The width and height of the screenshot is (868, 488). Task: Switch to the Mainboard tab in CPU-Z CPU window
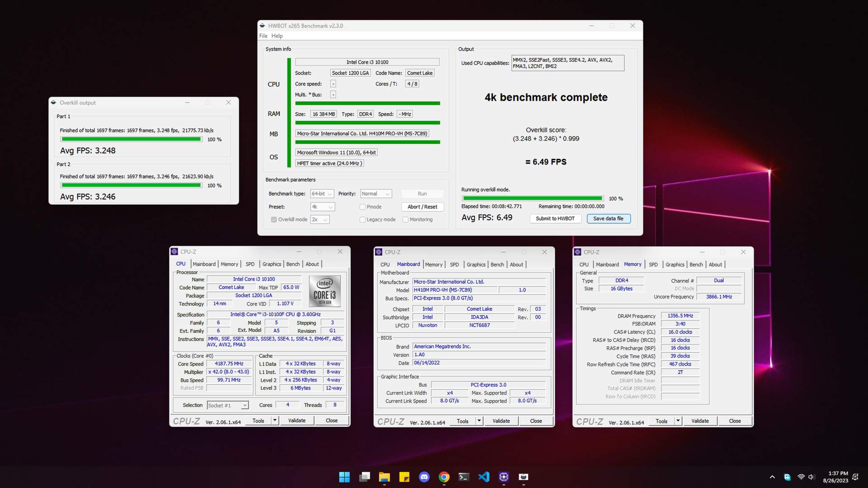tap(204, 264)
